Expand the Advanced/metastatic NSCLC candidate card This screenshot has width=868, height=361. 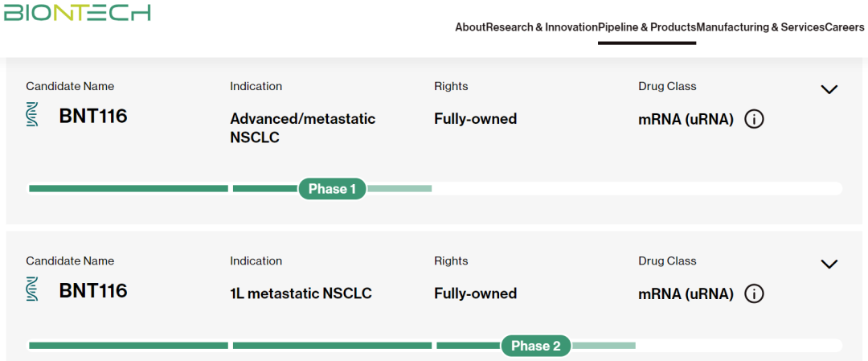(x=829, y=90)
